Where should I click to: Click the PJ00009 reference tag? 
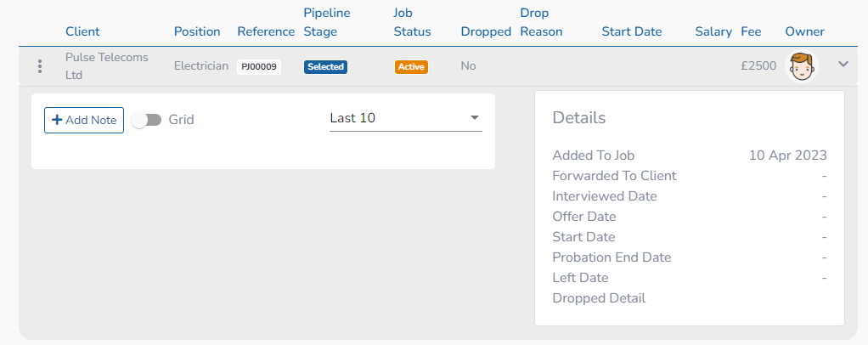click(259, 66)
